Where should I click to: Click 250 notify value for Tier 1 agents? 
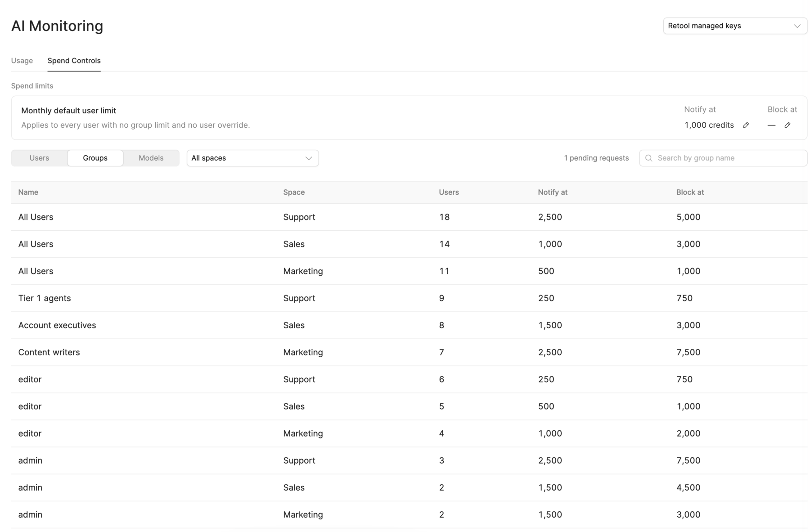point(546,298)
